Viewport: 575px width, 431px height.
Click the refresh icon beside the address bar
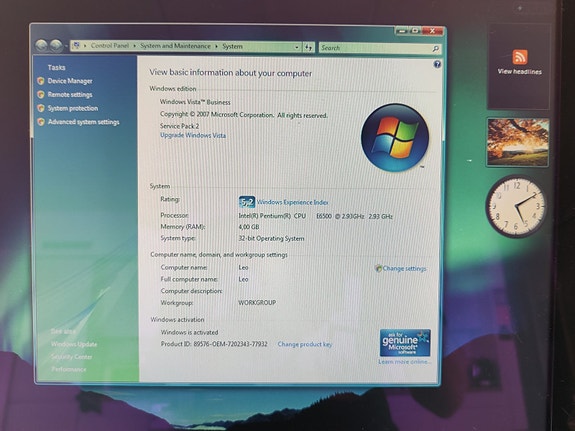[x=308, y=47]
